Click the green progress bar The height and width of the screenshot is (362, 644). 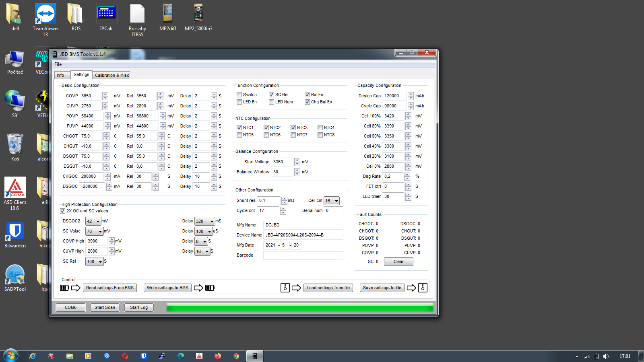(300, 308)
